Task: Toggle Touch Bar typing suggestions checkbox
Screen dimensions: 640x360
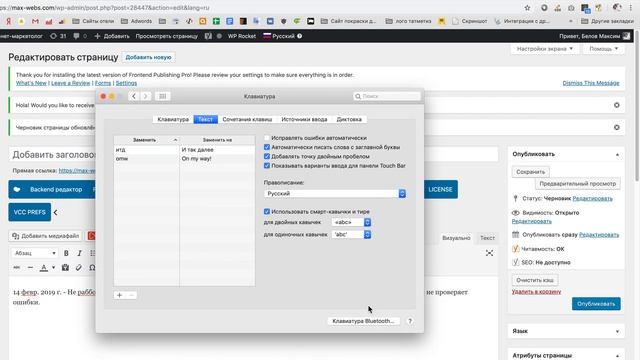Action: 267,166
